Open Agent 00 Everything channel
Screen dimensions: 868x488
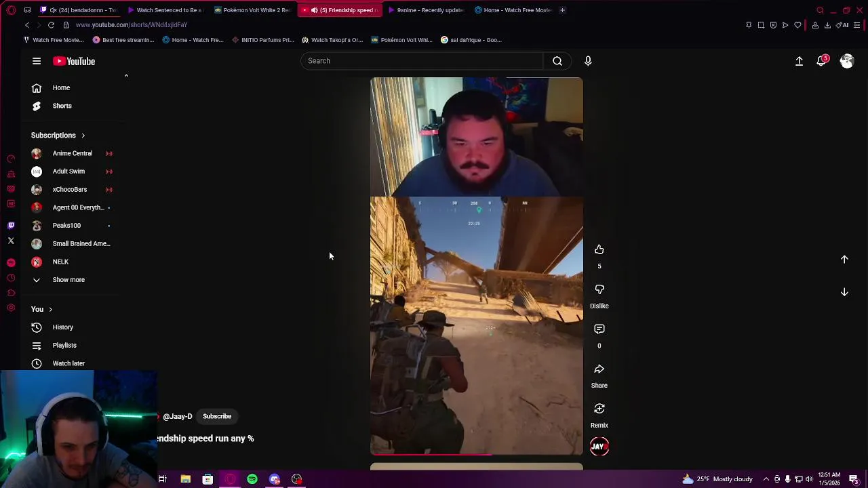point(78,207)
